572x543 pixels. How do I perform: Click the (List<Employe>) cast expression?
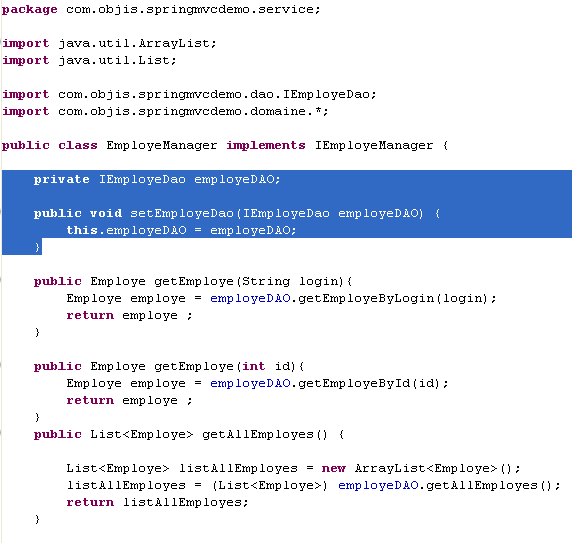270,486
